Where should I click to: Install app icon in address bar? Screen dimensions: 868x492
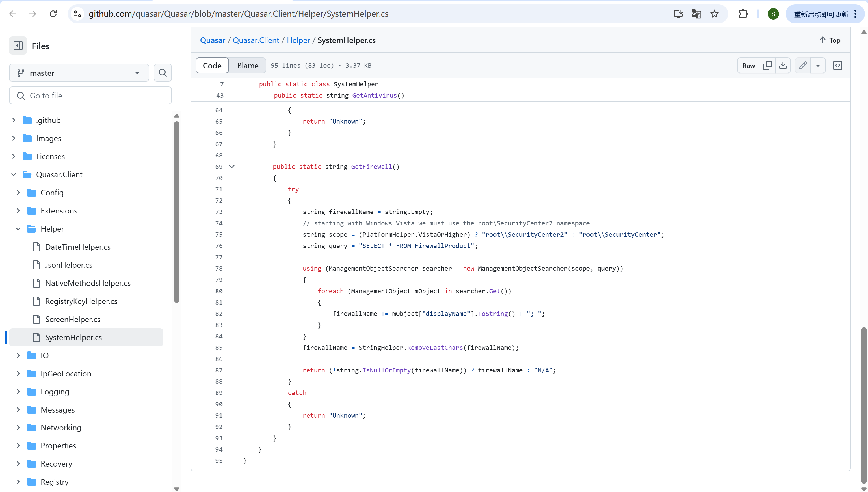[x=678, y=14]
